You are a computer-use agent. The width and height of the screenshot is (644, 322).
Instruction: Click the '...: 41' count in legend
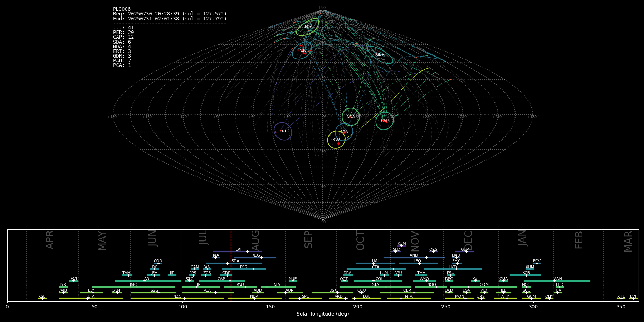coord(123,28)
